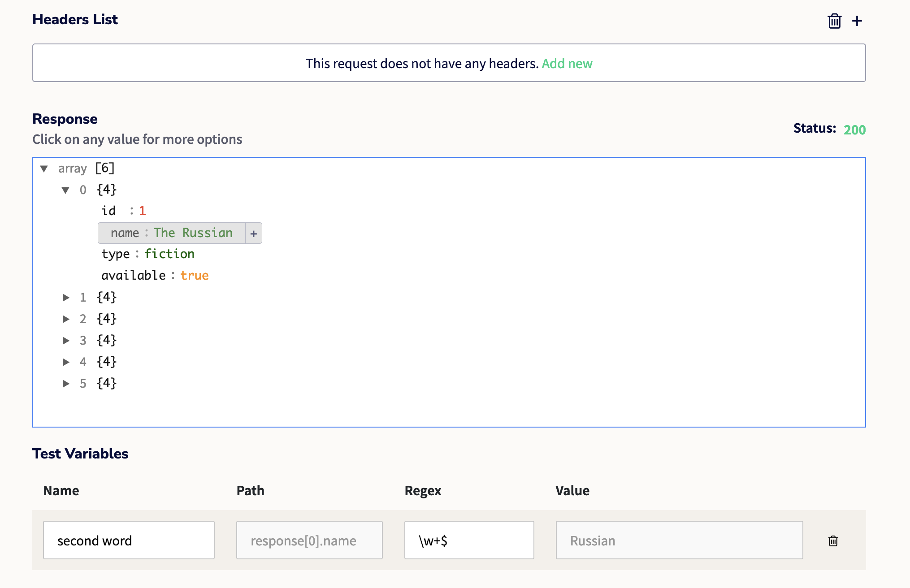Expand array item 3
Screen dimensions: 910x588
click(x=66, y=341)
